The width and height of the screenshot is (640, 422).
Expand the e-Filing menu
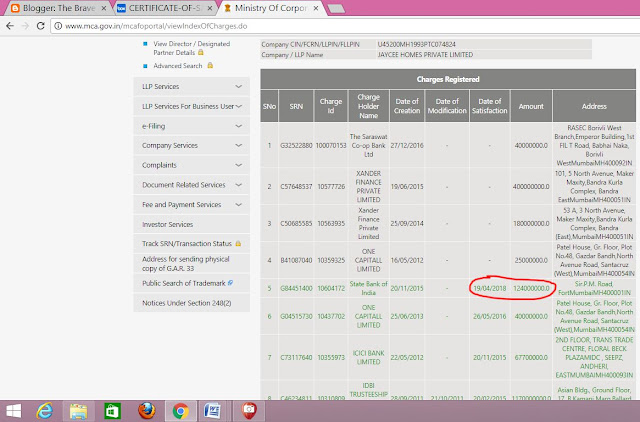pyautogui.click(x=191, y=126)
